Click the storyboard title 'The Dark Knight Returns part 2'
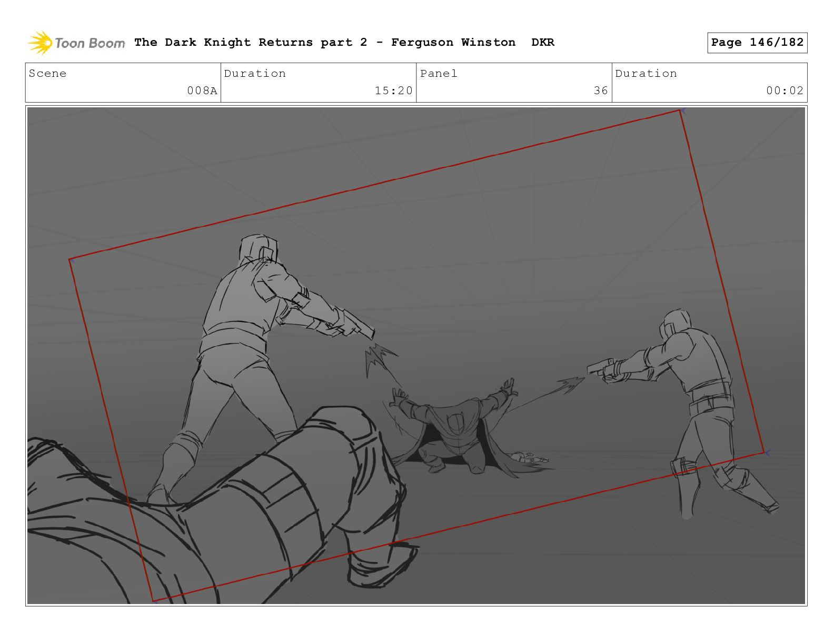834x644 pixels. 251,43
